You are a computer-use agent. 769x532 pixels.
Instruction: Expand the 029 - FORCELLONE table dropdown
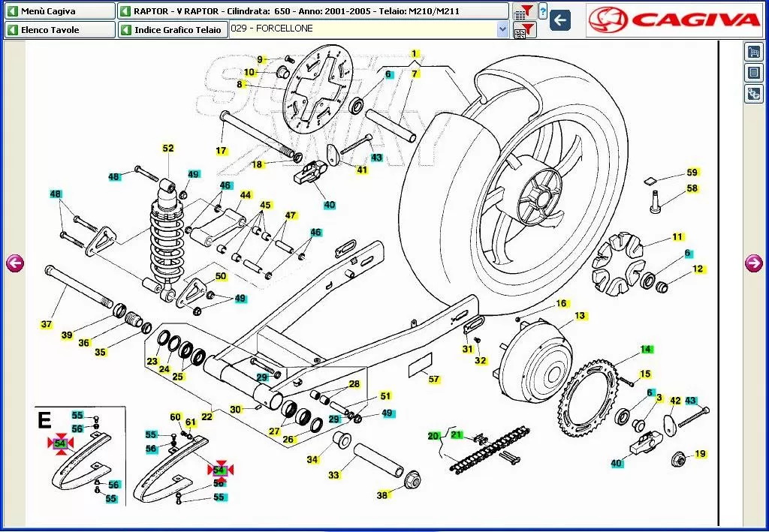503,29
